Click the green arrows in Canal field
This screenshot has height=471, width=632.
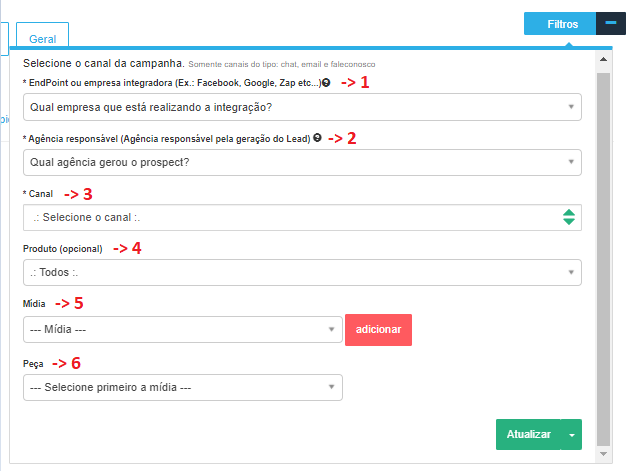568,217
